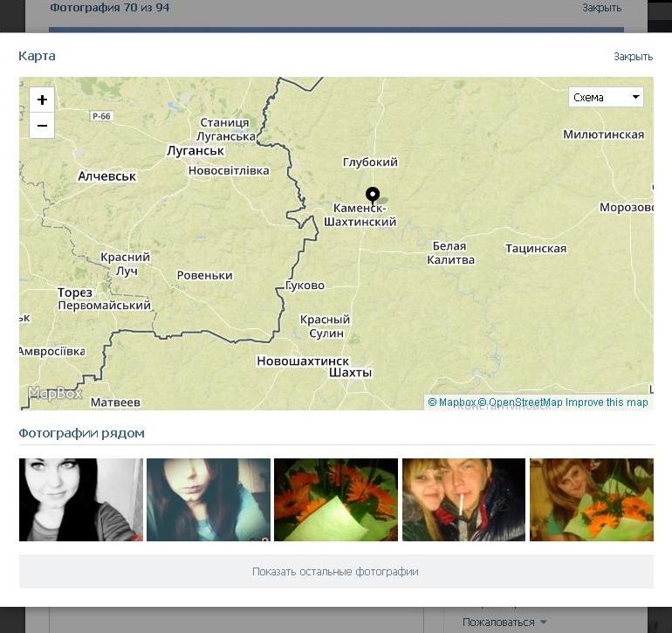Click the black location pin on the map

373,195
